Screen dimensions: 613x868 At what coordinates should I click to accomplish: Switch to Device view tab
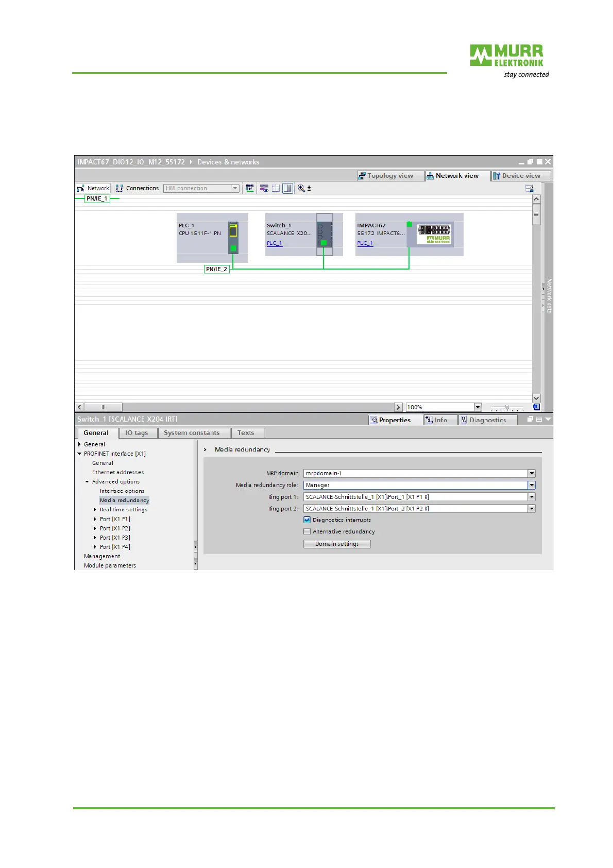click(521, 176)
